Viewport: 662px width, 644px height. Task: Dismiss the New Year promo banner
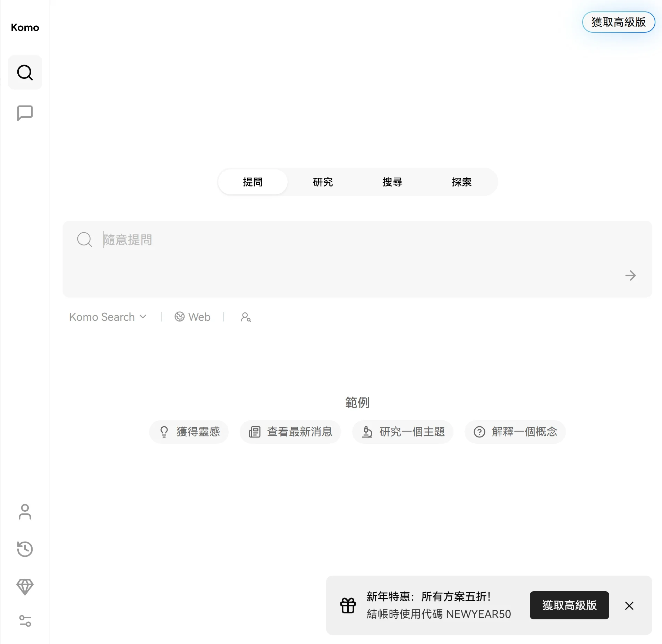[x=629, y=606]
